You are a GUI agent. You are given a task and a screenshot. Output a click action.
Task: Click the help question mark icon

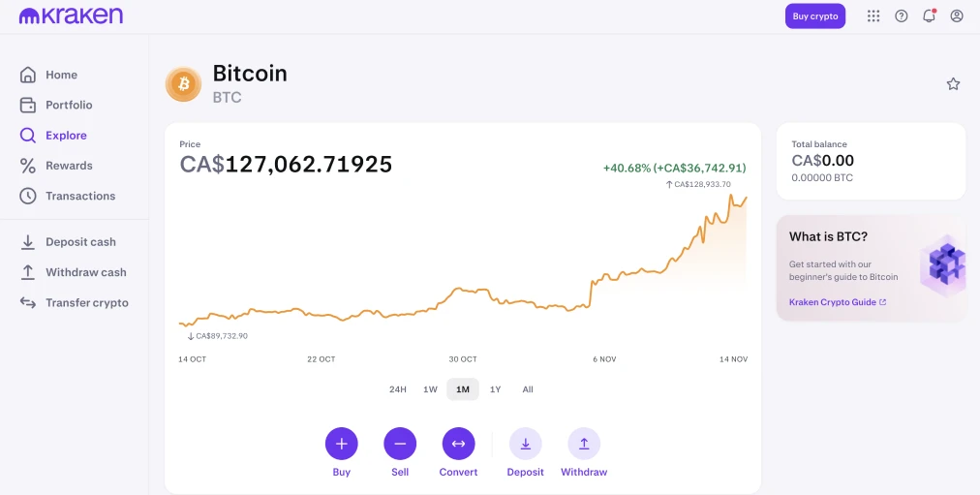point(902,16)
